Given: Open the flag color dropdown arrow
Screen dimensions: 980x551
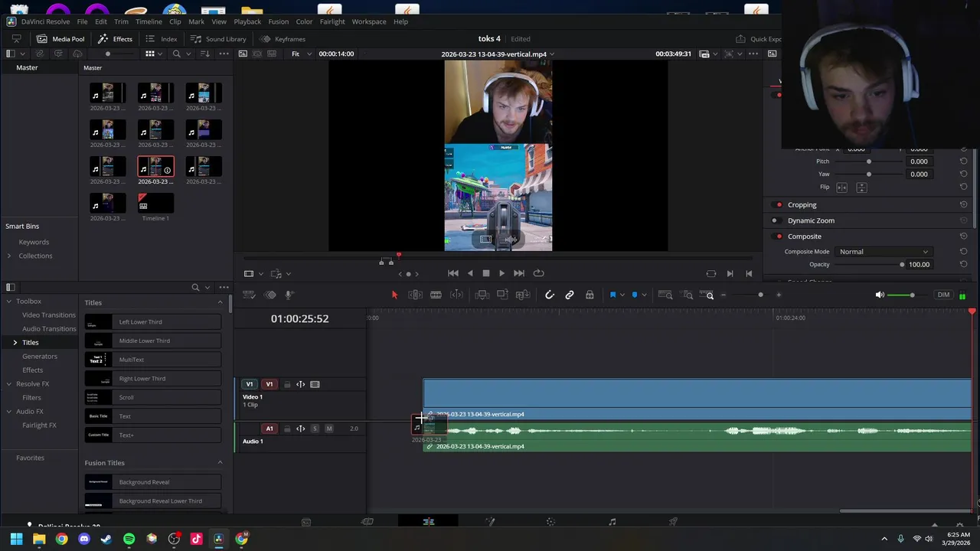Looking at the screenshot, I should click(622, 295).
